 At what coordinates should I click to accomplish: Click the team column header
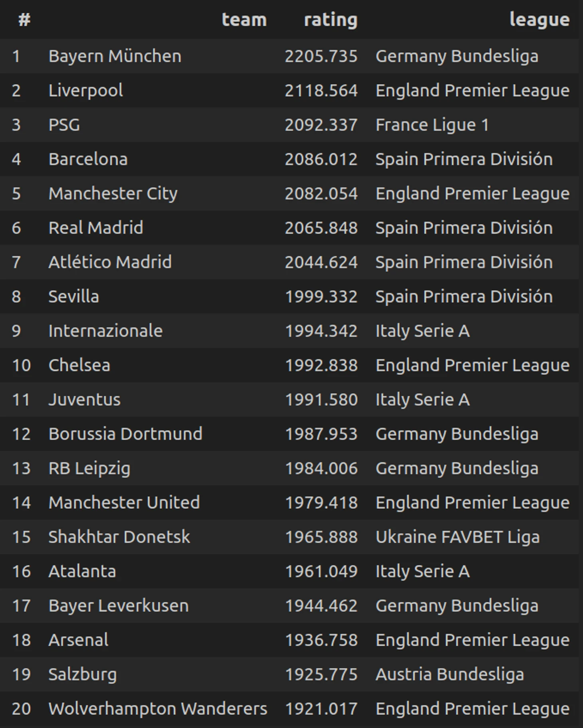tap(244, 19)
